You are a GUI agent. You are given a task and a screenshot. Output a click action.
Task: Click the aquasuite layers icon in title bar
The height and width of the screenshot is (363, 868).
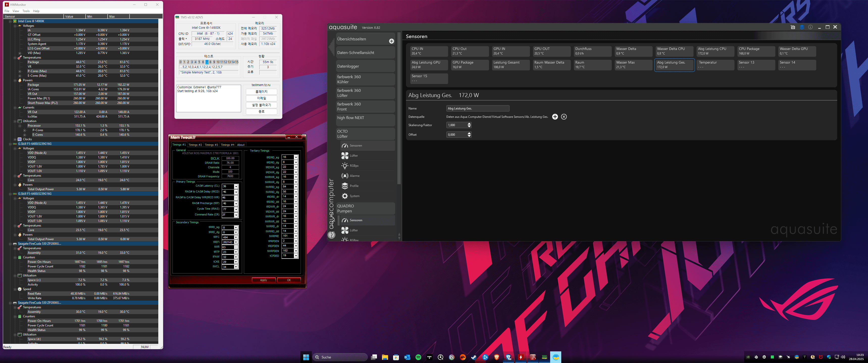pos(802,27)
